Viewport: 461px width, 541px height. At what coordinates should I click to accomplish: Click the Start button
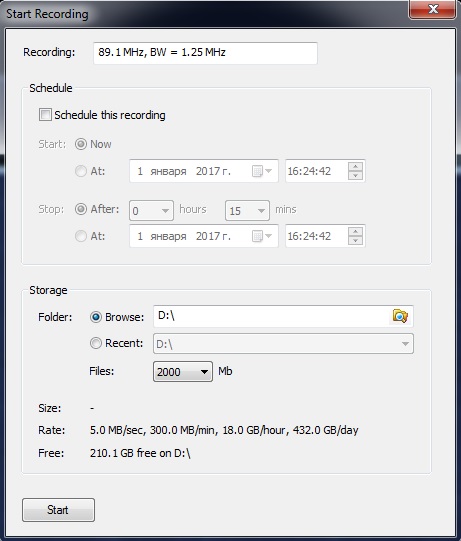pyautogui.click(x=58, y=510)
